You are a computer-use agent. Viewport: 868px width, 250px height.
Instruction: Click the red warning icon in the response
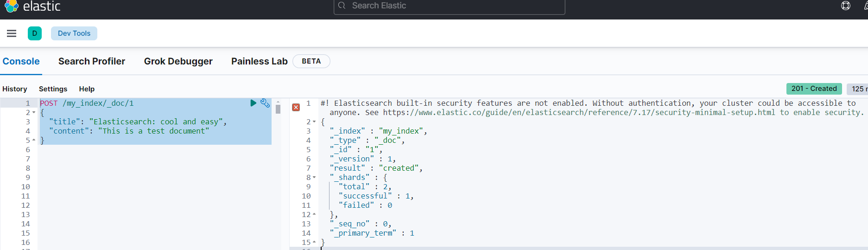coord(296,108)
